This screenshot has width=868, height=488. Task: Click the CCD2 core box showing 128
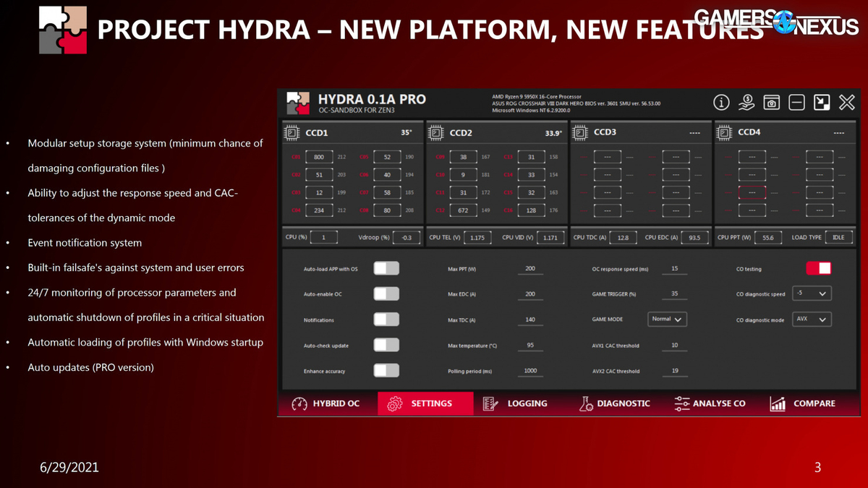531,210
